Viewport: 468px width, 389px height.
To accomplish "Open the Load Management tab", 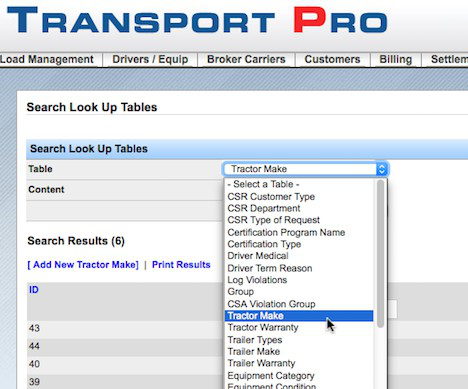I will [x=48, y=59].
